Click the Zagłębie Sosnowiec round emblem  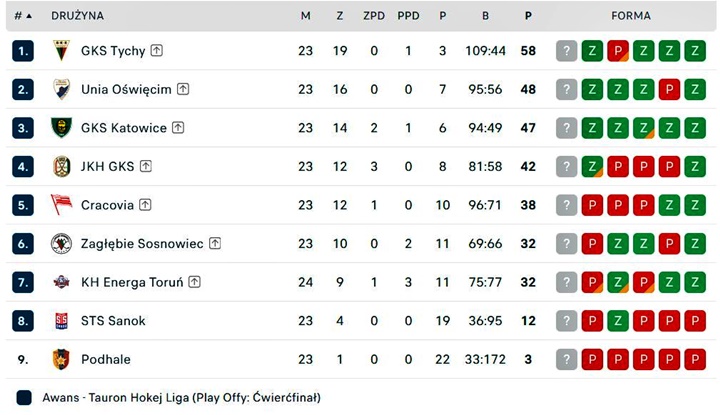[61, 243]
